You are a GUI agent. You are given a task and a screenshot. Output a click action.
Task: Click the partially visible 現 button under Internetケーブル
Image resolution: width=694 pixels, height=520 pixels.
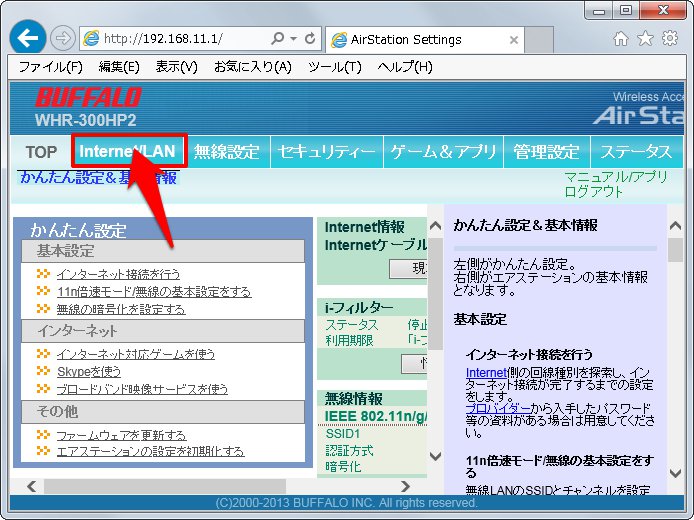408,268
